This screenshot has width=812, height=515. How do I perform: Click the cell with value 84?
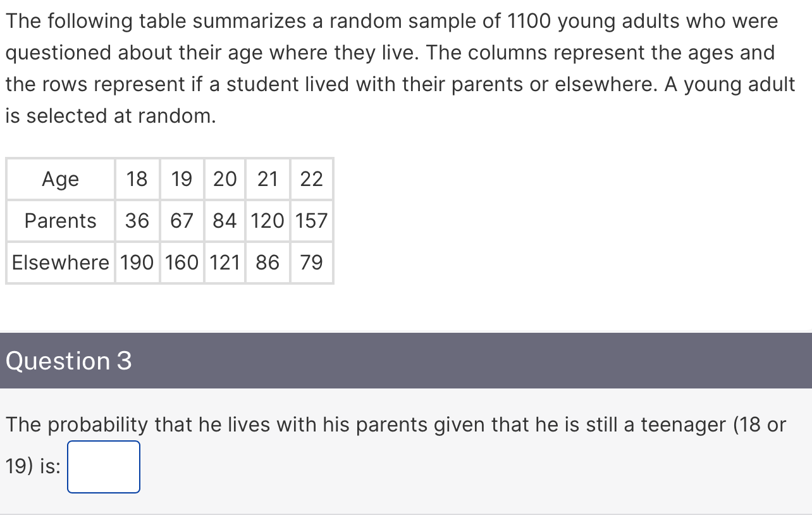224,221
